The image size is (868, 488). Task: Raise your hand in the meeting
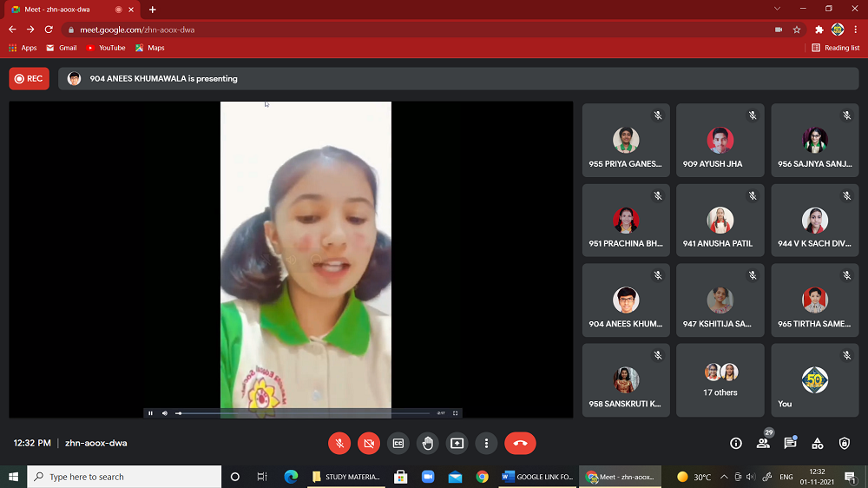428,443
